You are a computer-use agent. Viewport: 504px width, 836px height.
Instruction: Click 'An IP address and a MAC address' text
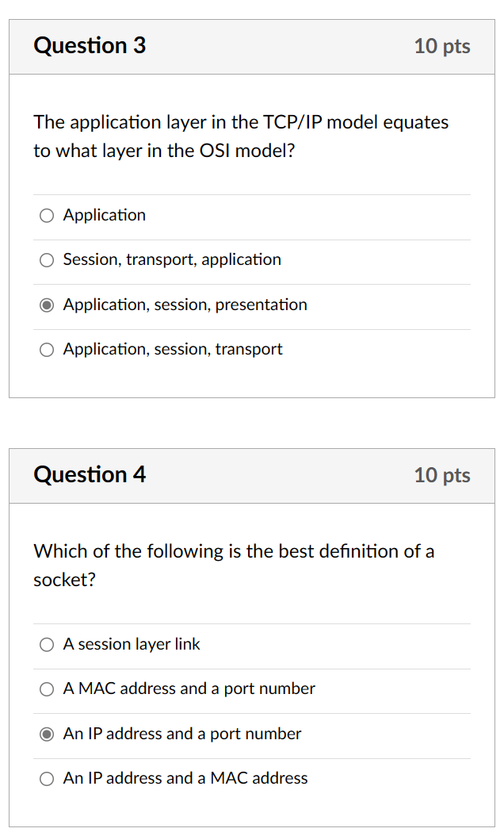click(185, 778)
